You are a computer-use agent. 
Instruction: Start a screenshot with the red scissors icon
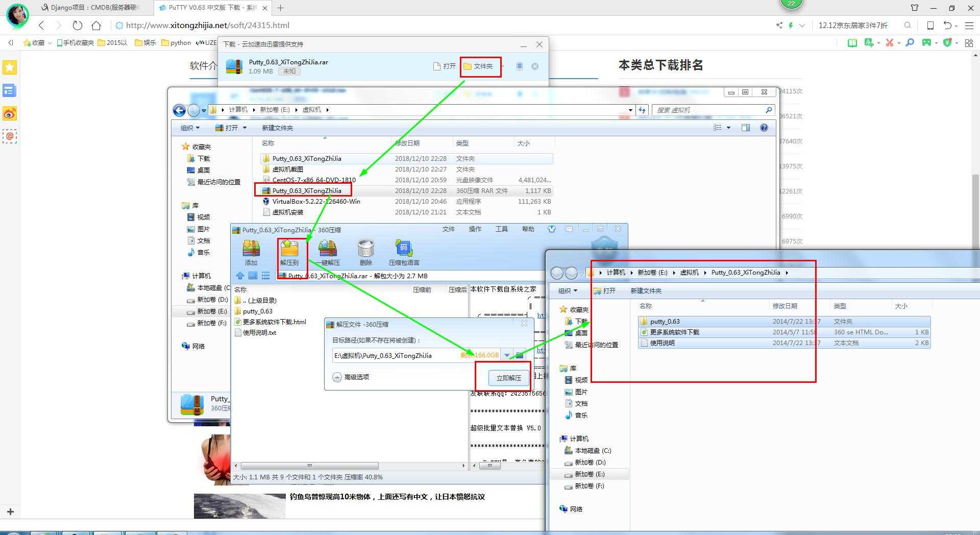(x=890, y=43)
